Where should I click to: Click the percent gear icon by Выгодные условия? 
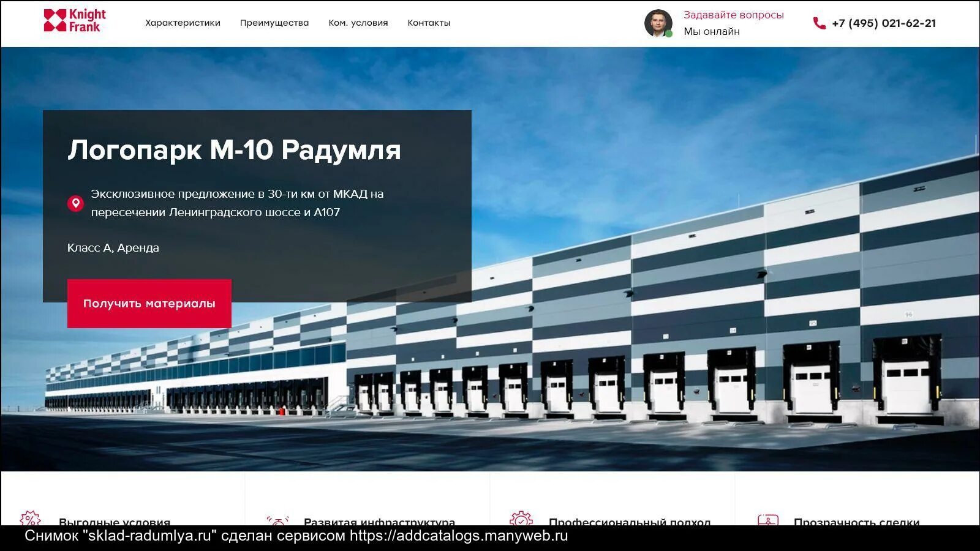(x=30, y=519)
